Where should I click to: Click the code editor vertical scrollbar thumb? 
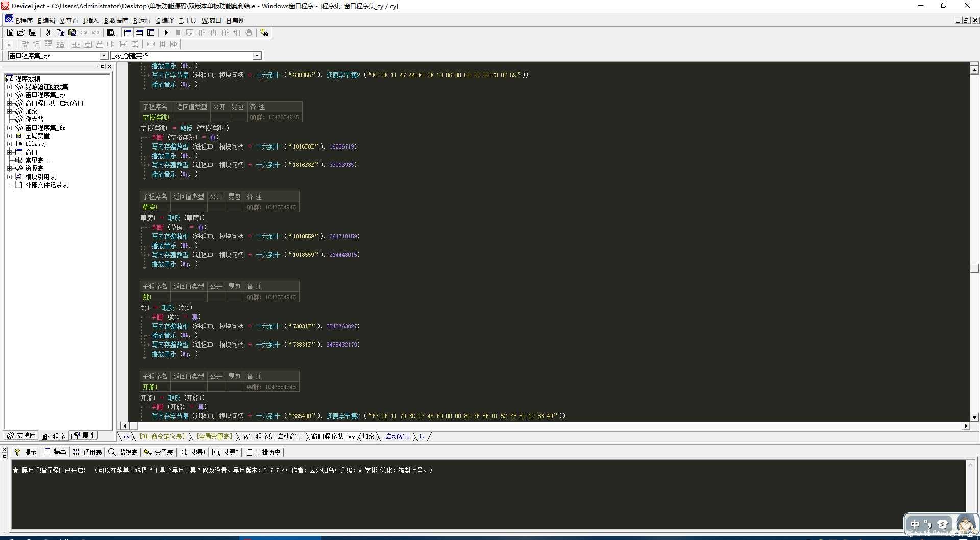point(974,268)
